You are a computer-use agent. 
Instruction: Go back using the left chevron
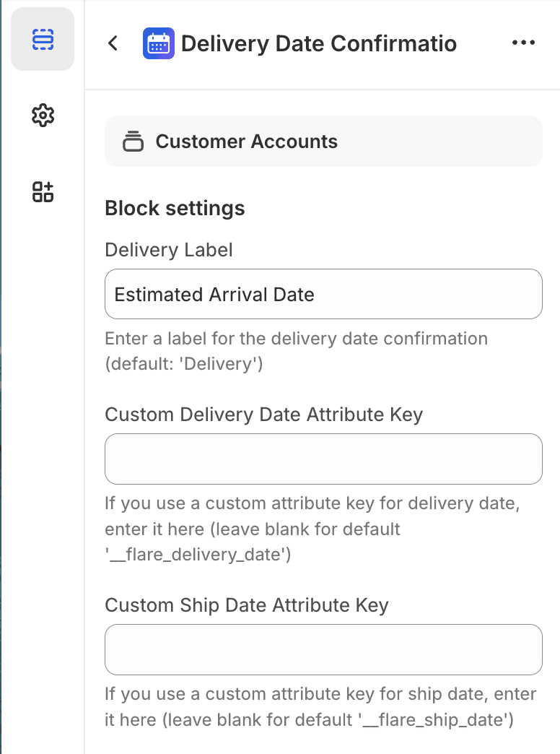[113, 43]
